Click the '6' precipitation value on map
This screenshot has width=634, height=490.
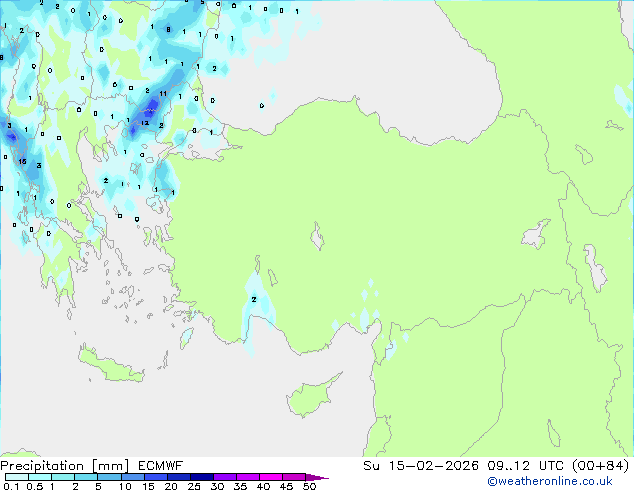[115, 84]
